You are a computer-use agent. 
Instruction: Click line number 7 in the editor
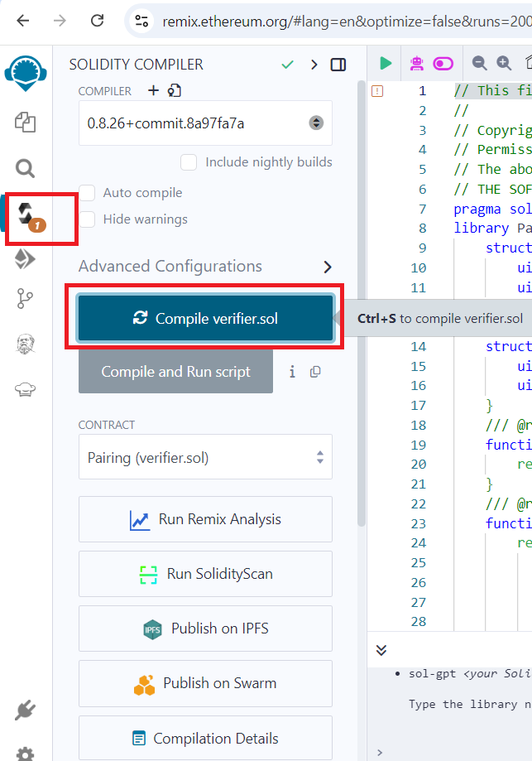423,210
